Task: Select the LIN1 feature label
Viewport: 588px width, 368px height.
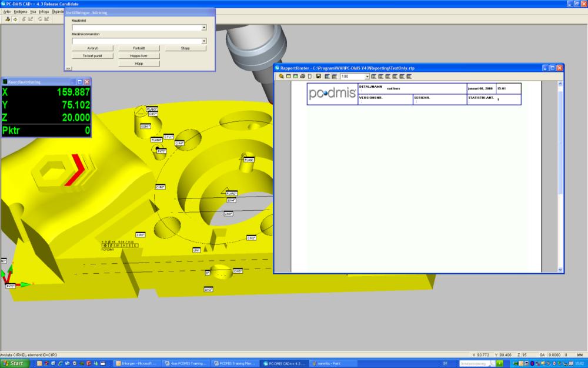Action: tap(196, 250)
